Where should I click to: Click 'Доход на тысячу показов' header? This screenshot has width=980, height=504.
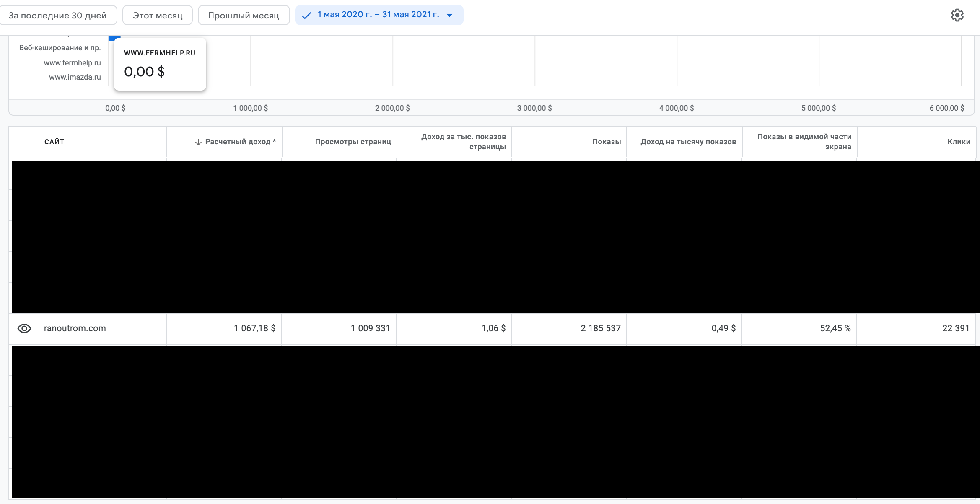coord(688,142)
